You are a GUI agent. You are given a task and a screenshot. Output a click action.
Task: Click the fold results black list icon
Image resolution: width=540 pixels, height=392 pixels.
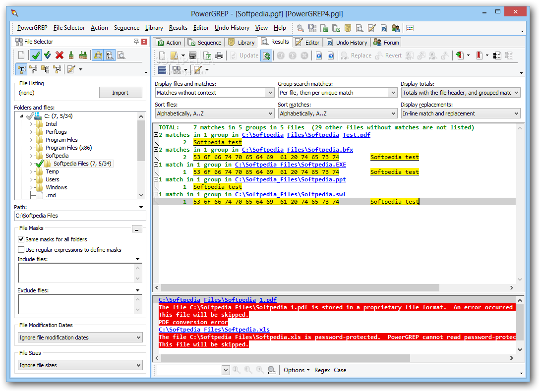(x=497, y=56)
